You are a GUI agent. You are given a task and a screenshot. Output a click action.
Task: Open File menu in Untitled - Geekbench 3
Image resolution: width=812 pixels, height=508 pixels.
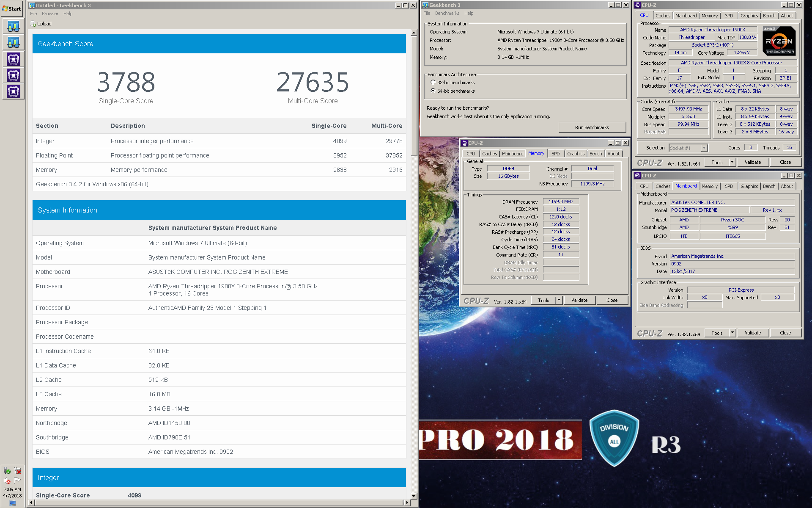click(33, 14)
